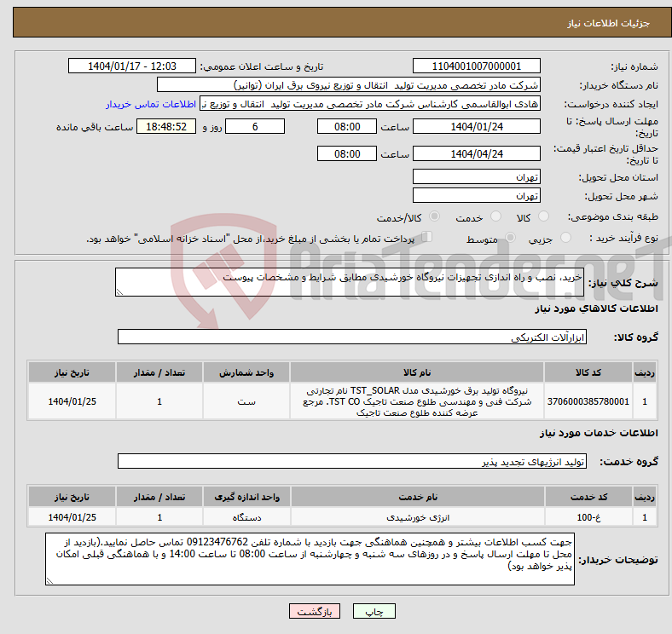Click the unit cell ست
672x634 pixels.
pyautogui.click(x=246, y=401)
